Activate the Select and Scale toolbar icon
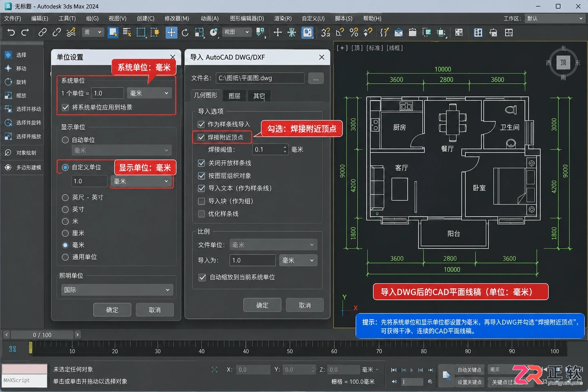Viewport: 588px width, 392px height. [199, 32]
